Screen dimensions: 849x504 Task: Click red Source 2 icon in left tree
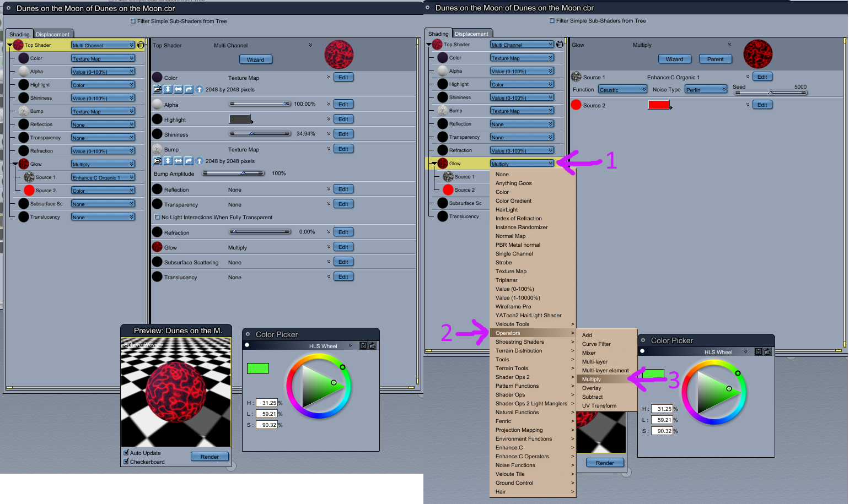click(29, 191)
